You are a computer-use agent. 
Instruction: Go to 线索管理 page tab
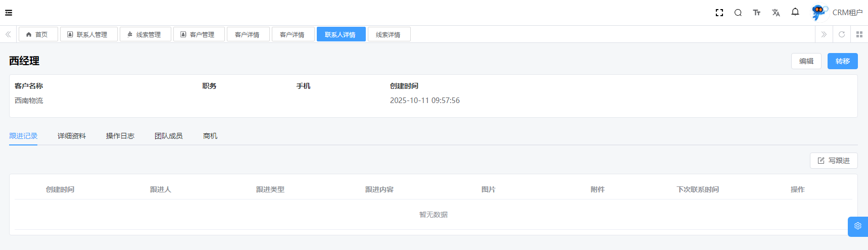point(146,34)
